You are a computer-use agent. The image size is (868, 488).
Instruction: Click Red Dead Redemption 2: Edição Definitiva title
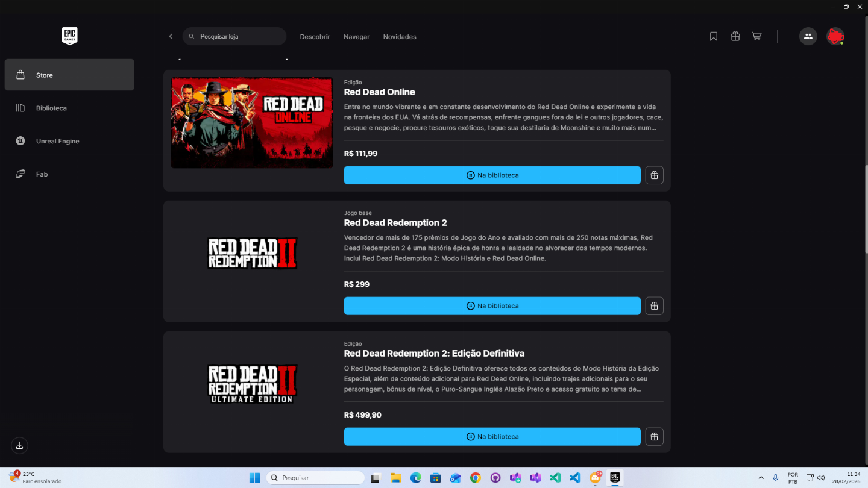[434, 354]
